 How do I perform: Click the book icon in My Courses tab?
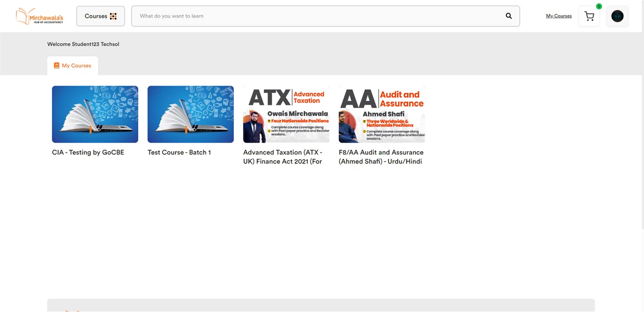pyautogui.click(x=57, y=66)
